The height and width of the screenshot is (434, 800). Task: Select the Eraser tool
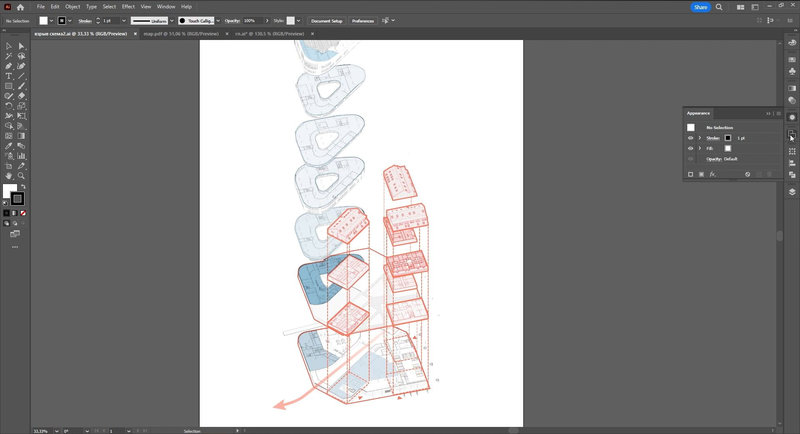click(x=21, y=96)
